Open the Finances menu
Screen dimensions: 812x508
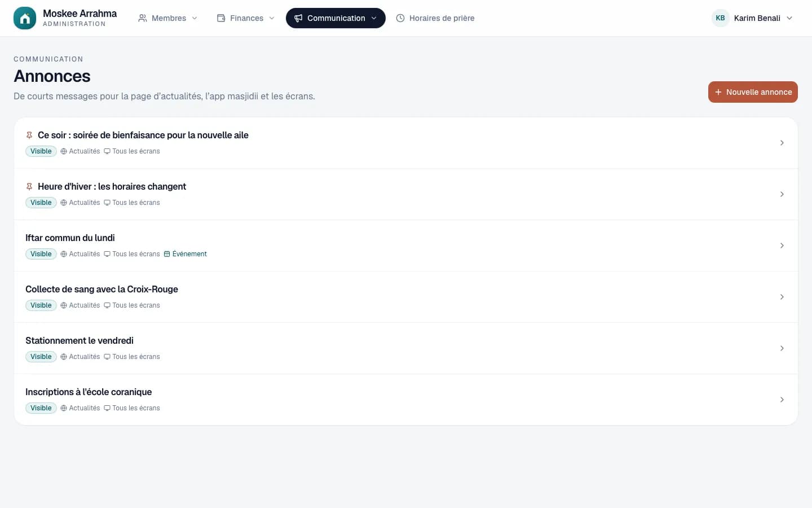[x=246, y=18]
